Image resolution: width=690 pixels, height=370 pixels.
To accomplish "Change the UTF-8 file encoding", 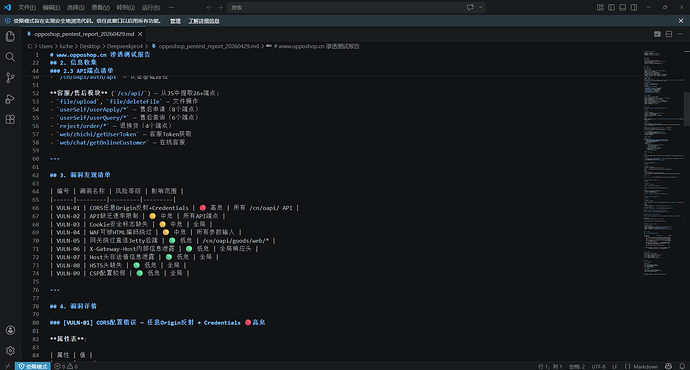I will tap(598, 366).
